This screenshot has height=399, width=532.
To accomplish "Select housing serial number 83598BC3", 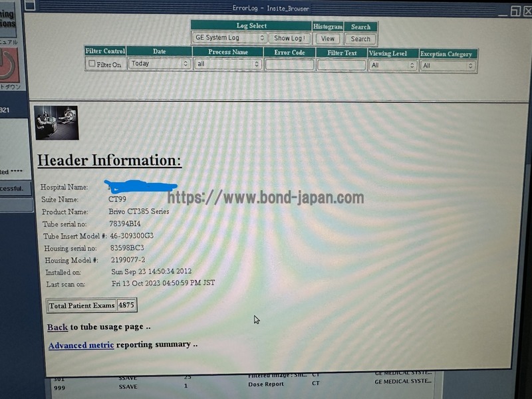I will (x=127, y=248).
